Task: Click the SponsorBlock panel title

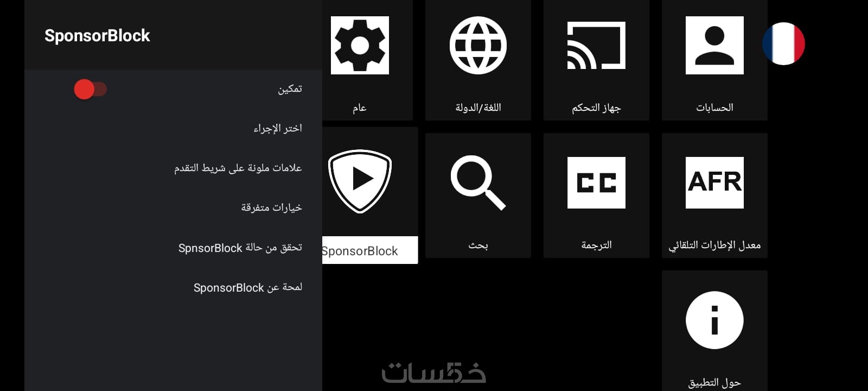Action: click(97, 35)
